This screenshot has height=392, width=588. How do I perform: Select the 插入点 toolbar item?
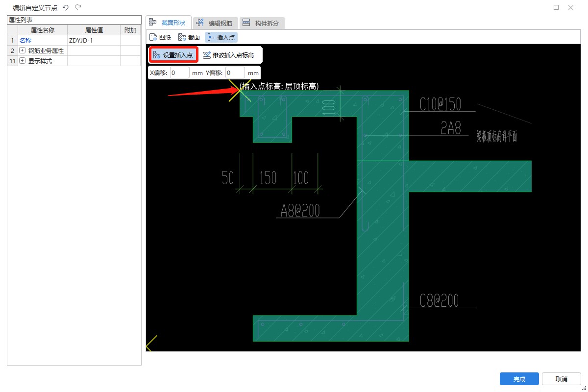(221, 37)
